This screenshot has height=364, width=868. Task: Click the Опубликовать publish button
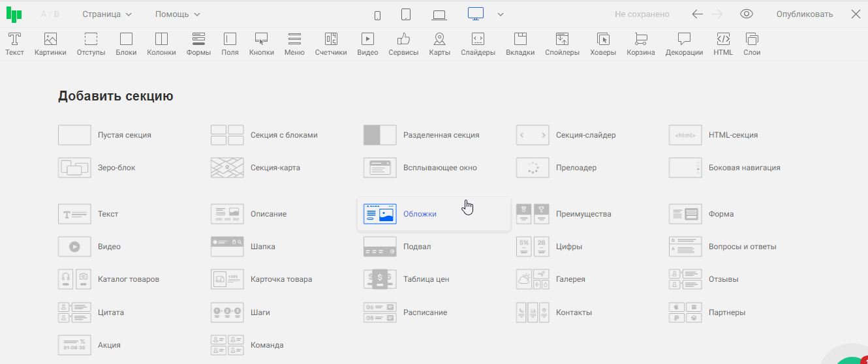pos(804,14)
